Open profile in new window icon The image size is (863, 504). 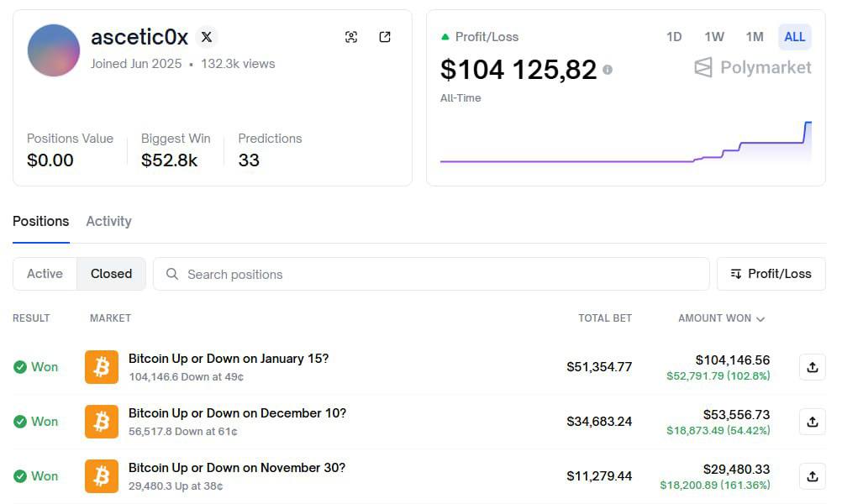click(385, 37)
